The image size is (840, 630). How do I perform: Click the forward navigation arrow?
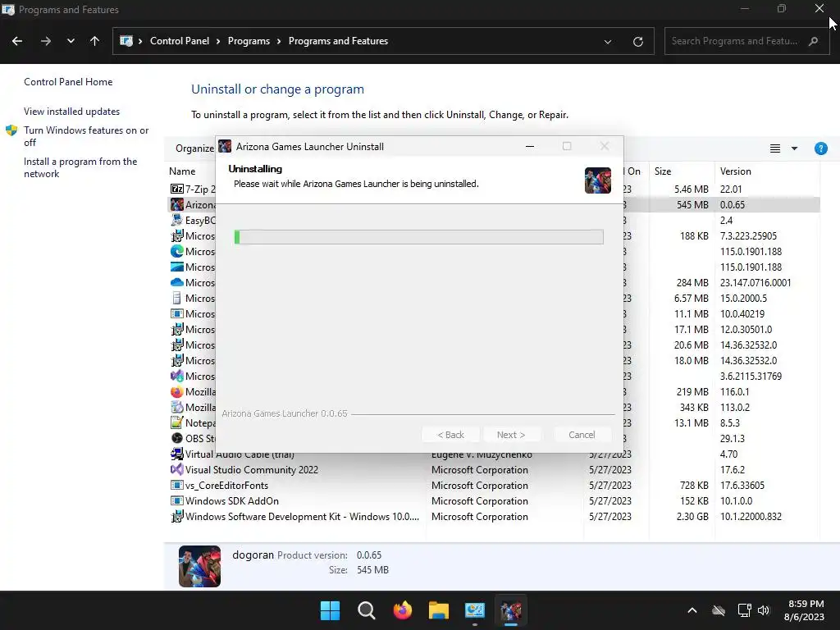[x=46, y=41]
